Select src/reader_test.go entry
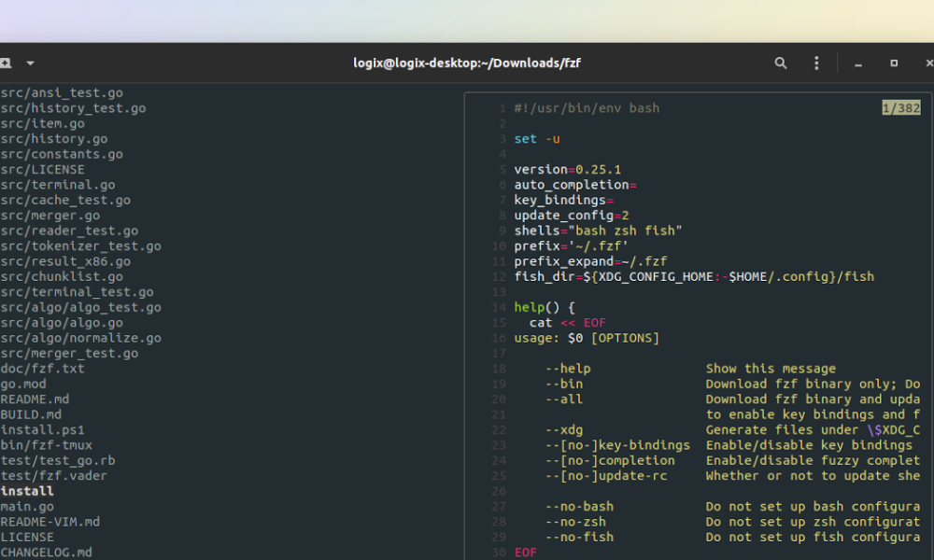934x560 pixels. [70, 231]
